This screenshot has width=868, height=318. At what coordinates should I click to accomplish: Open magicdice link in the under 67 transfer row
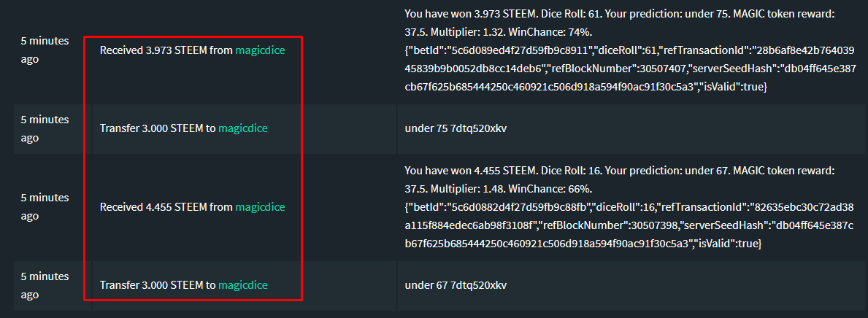243,285
